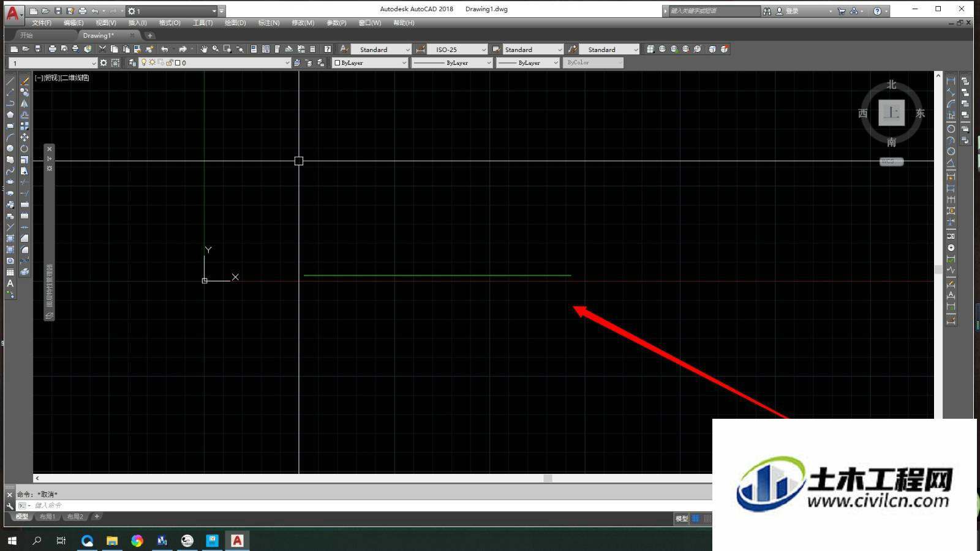Viewport: 980px width, 551px height.
Task: Open the ByLayer linetype dropdown
Action: click(x=452, y=62)
